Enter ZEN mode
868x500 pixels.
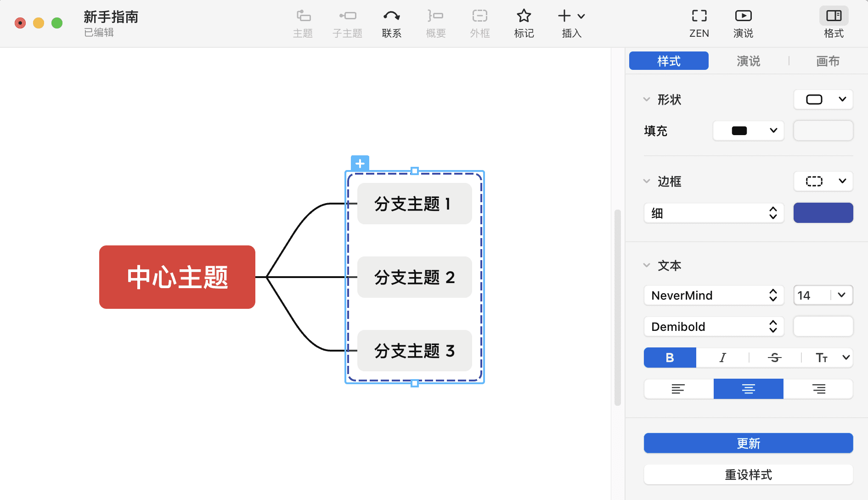point(699,23)
